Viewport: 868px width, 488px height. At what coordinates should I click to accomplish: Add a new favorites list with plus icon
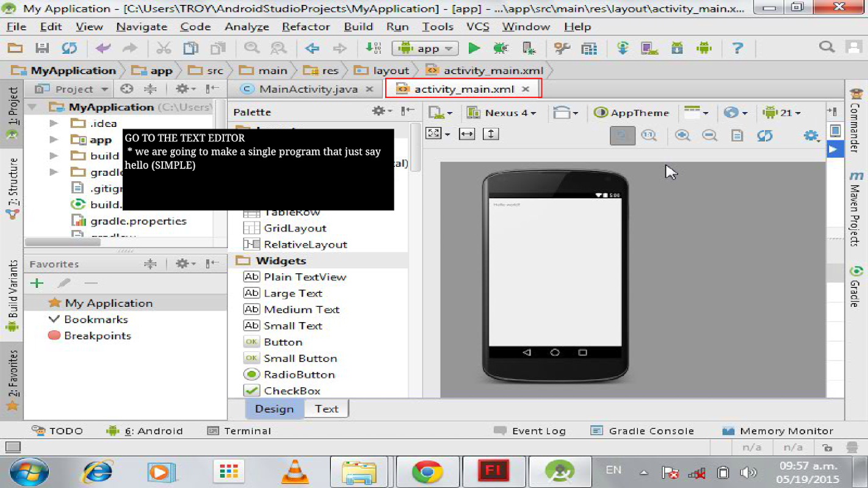37,283
